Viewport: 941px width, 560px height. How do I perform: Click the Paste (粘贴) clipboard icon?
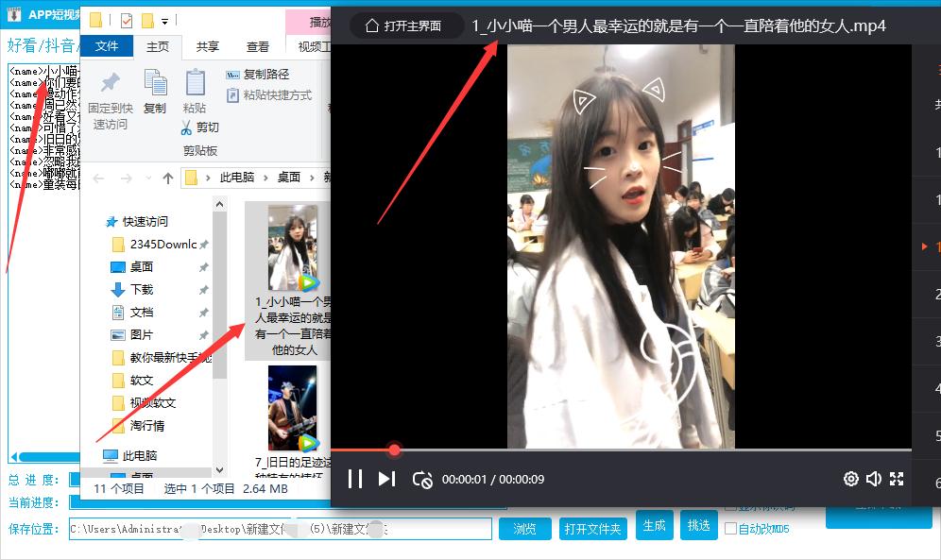(x=195, y=83)
